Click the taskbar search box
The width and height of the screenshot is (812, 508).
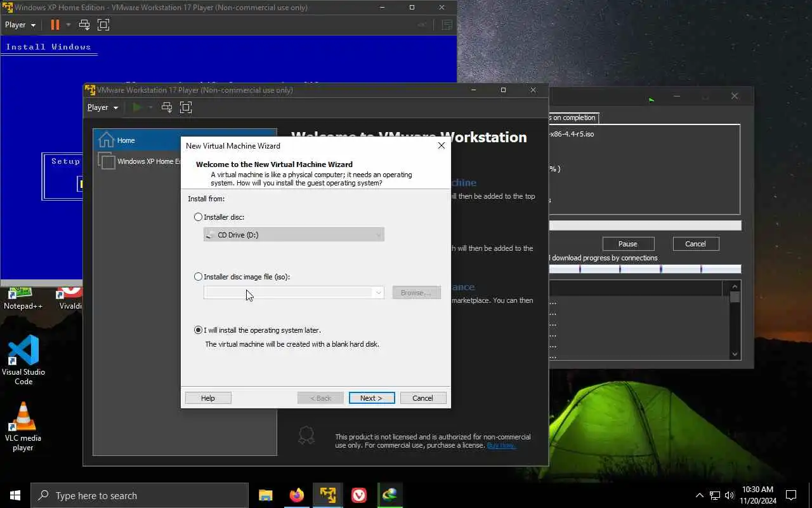tap(140, 495)
